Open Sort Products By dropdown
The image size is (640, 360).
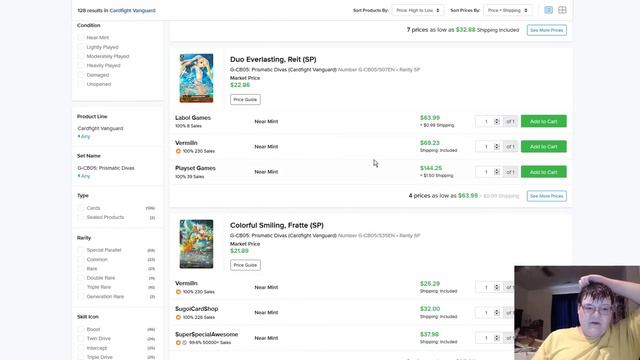(418, 10)
